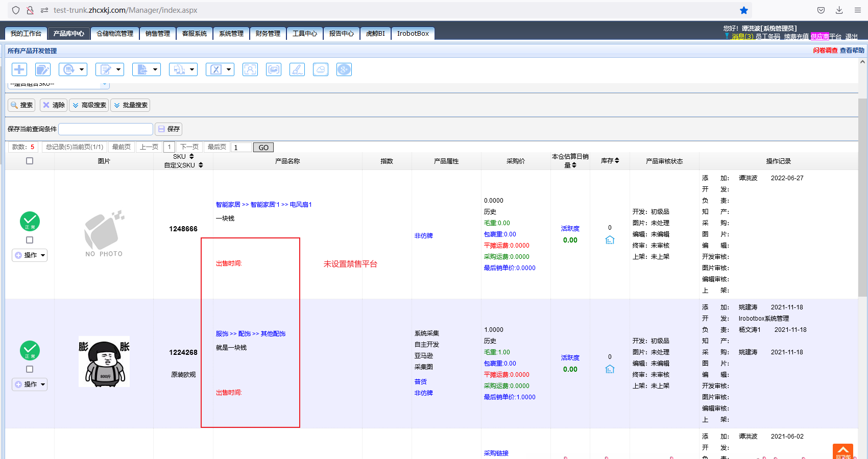Open the browser hamburger menu
The width and height of the screenshot is (868, 459).
[858, 10]
